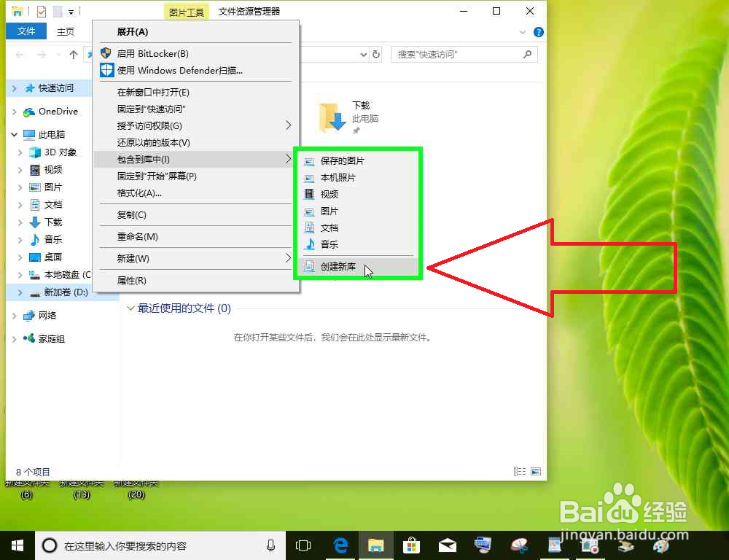Switch to 主页 ribbon tab
Viewport: 729px width, 560px height.
tap(66, 31)
